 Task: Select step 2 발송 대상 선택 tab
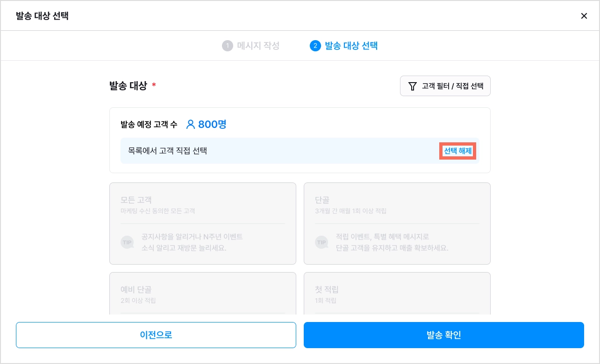click(x=344, y=46)
